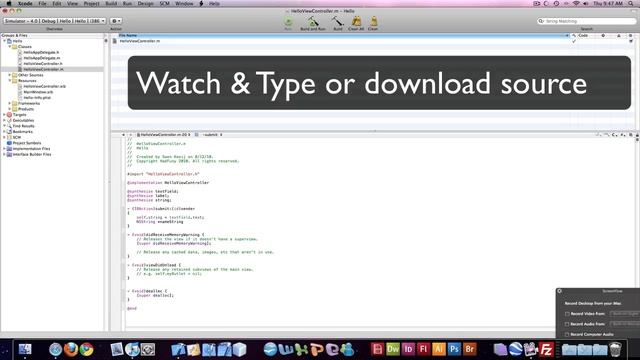Open the SCM menu
The image size is (640, 360).
tap(164, 3)
